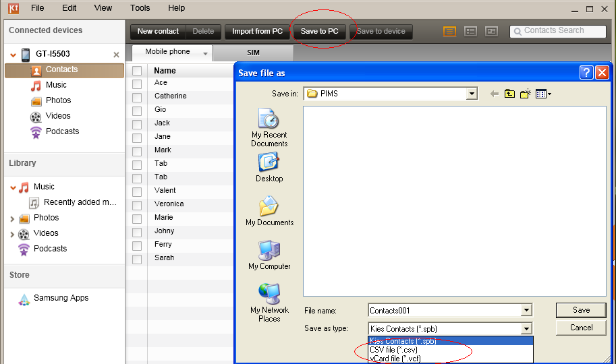Check the box for contact Jane
The image size is (616, 364).
pyautogui.click(x=137, y=138)
